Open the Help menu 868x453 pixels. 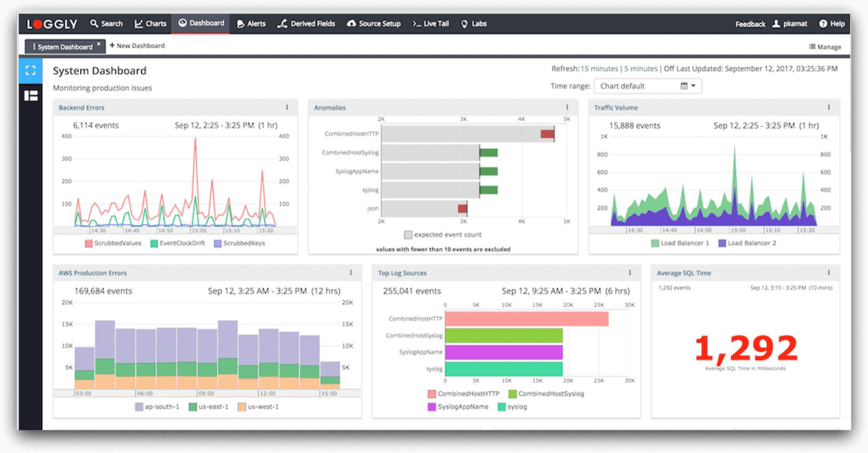pyautogui.click(x=832, y=24)
